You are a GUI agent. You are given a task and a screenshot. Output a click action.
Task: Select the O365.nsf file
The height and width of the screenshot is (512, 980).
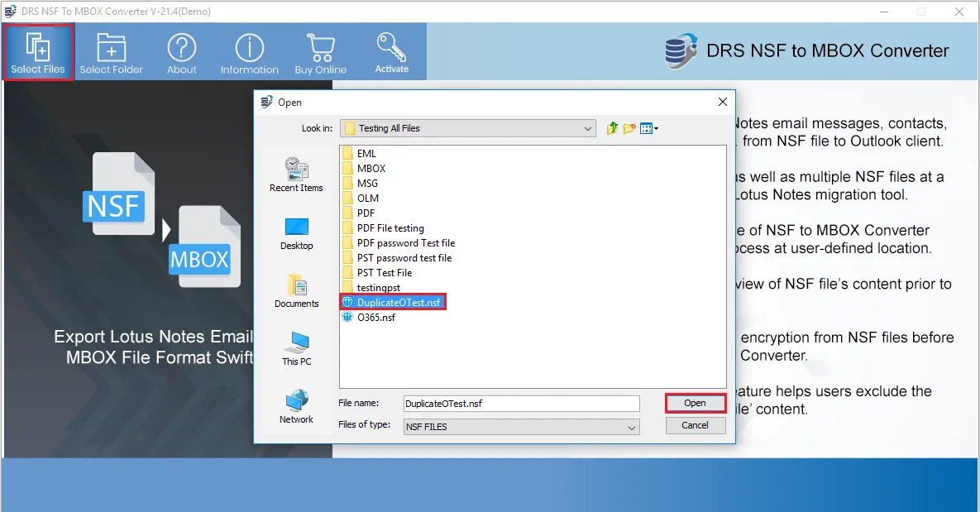pos(369,318)
